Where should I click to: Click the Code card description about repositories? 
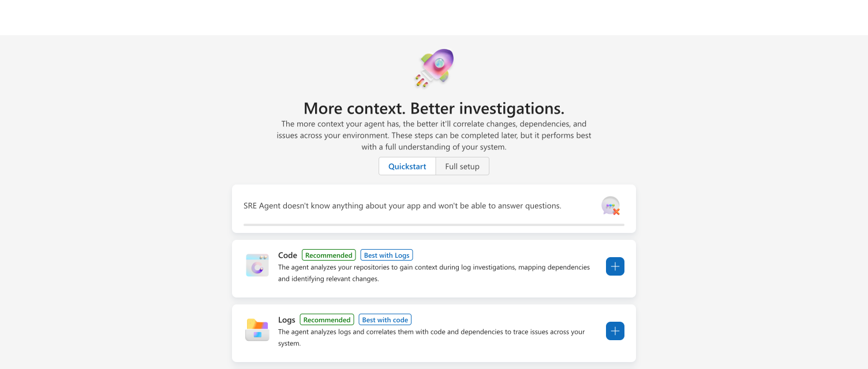[x=434, y=273]
